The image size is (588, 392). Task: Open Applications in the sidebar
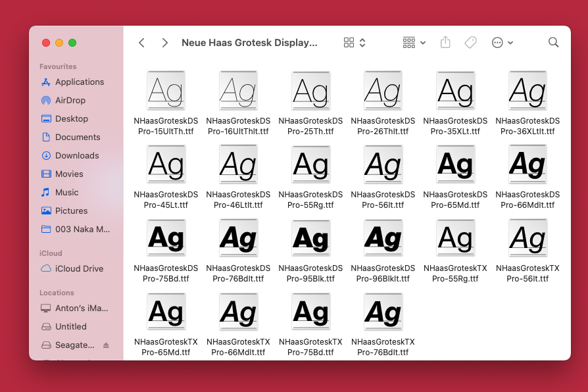[x=72, y=82]
